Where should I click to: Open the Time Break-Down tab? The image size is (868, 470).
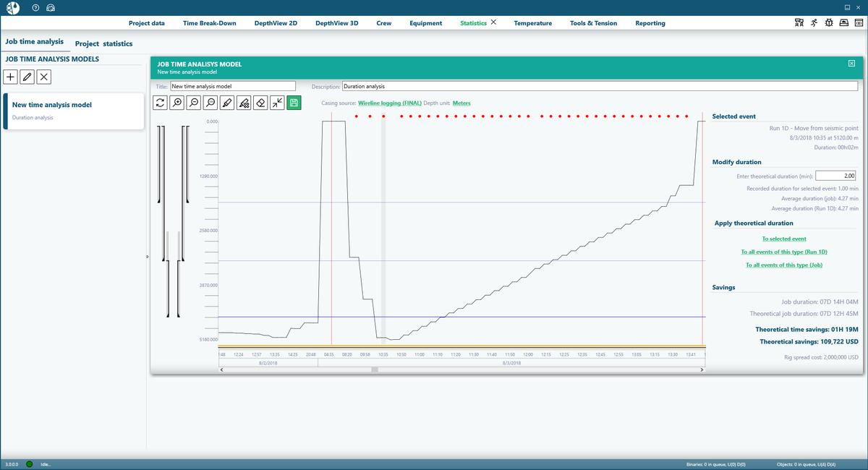tap(210, 23)
